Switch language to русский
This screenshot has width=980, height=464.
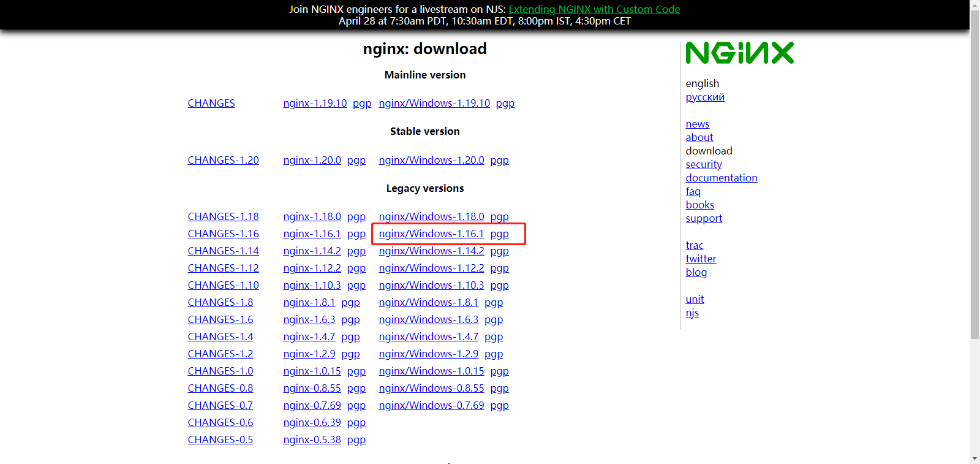pos(705,97)
